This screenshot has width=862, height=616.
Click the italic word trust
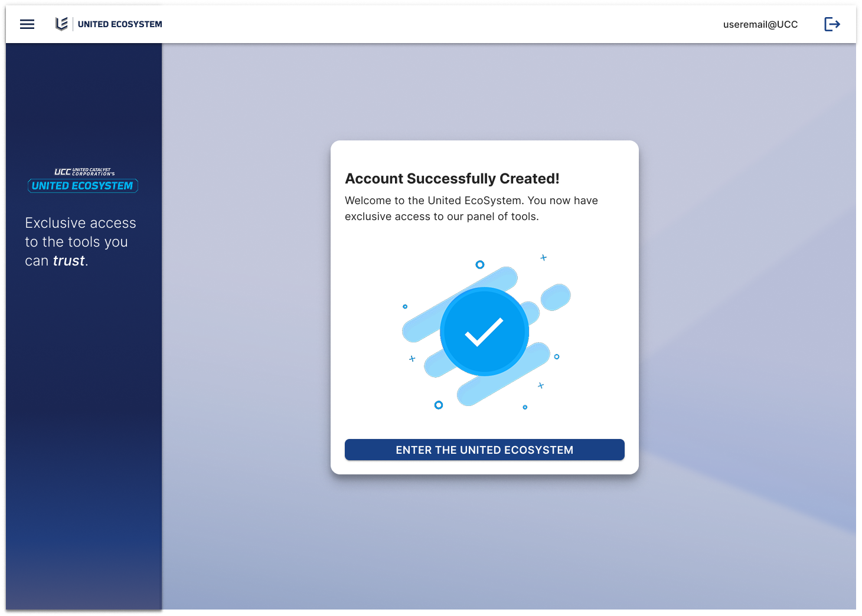coord(68,261)
